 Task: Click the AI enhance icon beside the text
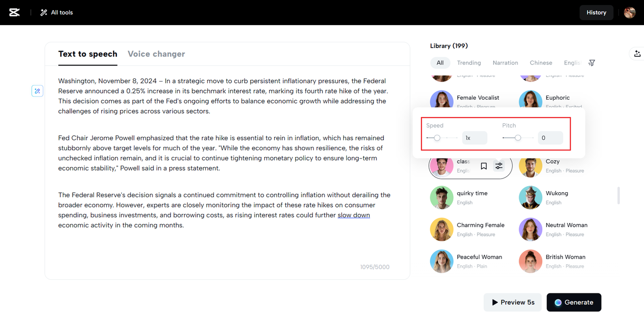37,91
